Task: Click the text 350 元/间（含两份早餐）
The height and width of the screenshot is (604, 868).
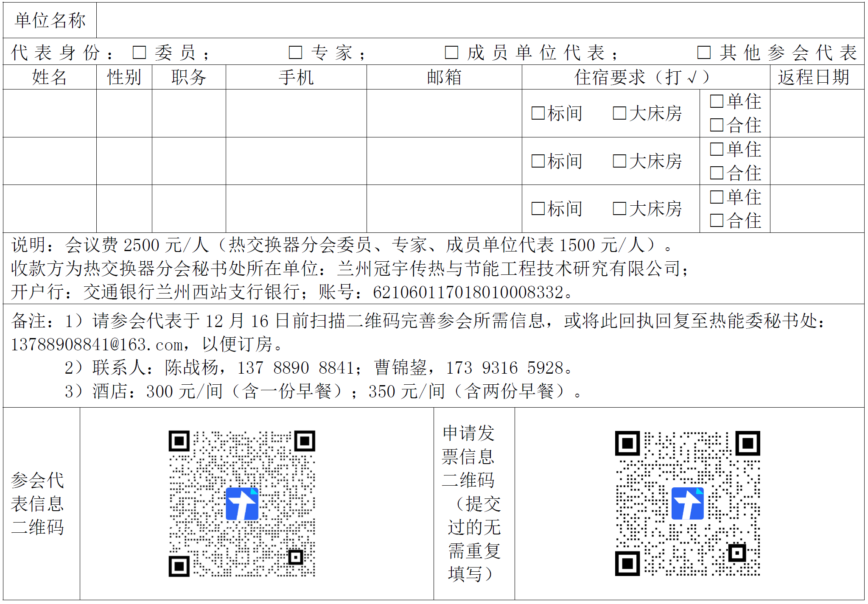Action: 466,391
